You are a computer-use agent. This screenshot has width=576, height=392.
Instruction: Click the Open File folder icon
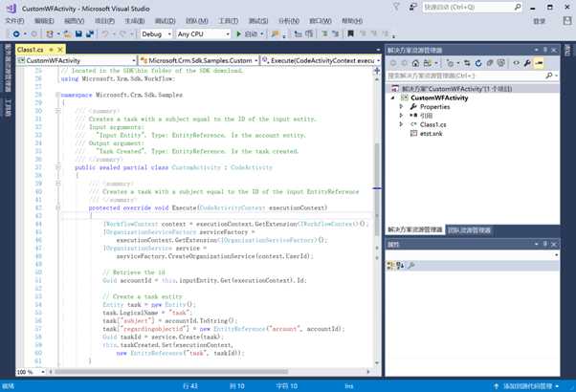(x=67, y=34)
